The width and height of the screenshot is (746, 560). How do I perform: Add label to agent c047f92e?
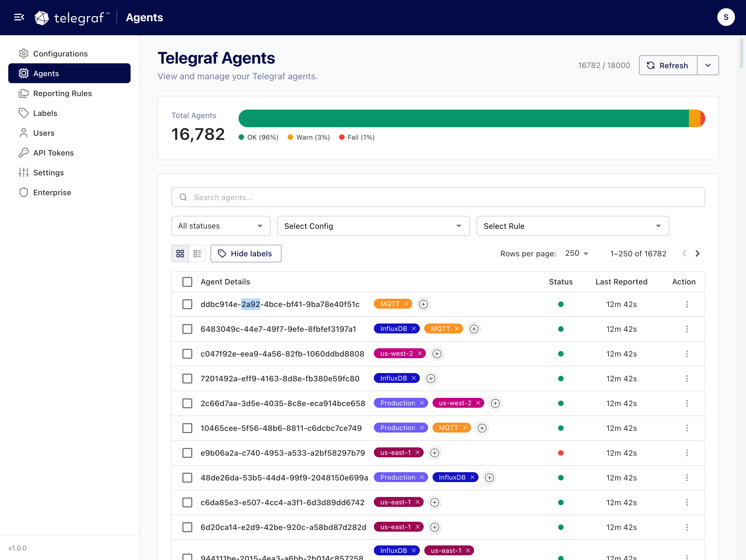click(437, 354)
